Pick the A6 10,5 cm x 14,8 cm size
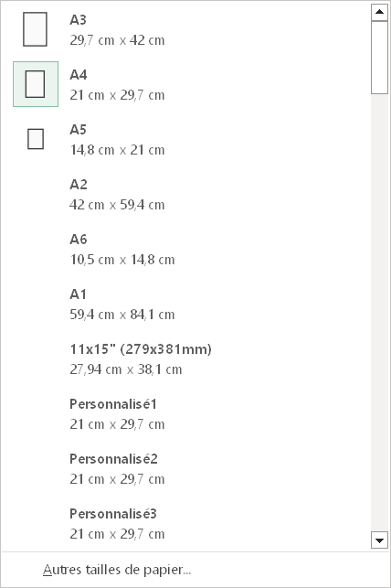391x588 pixels. [186, 249]
